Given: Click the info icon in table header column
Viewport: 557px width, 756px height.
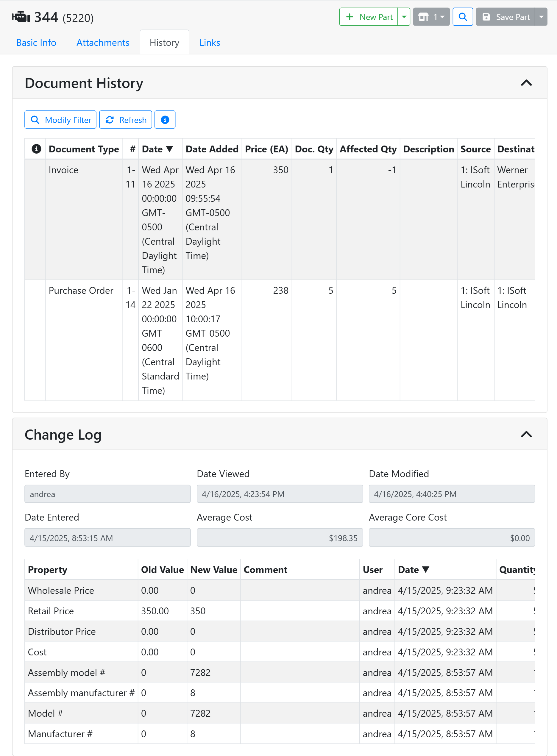Looking at the screenshot, I should pyautogui.click(x=36, y=149).
